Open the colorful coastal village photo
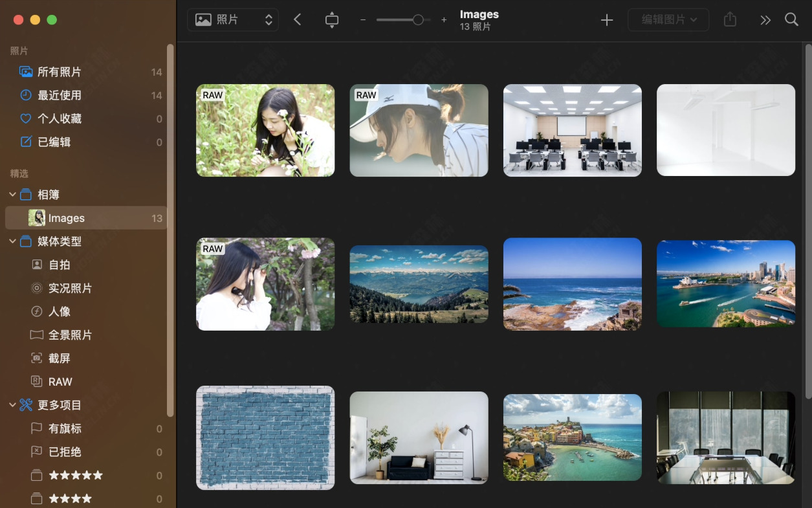Screen dimensions: 812x508 pyautogui.click(x=573, y=438)
